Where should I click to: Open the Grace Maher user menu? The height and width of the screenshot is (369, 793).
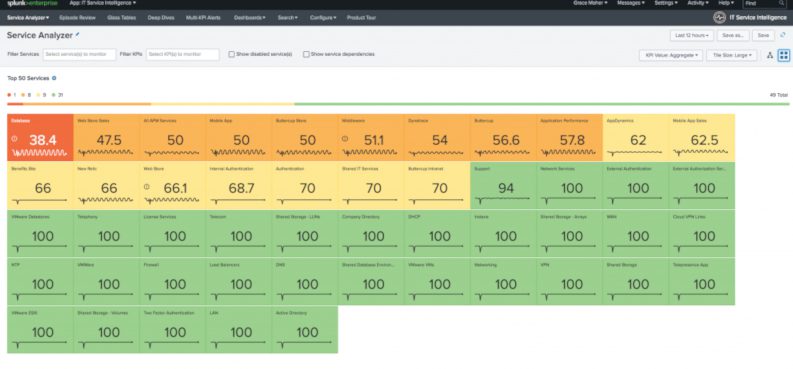tap(591, 3)
